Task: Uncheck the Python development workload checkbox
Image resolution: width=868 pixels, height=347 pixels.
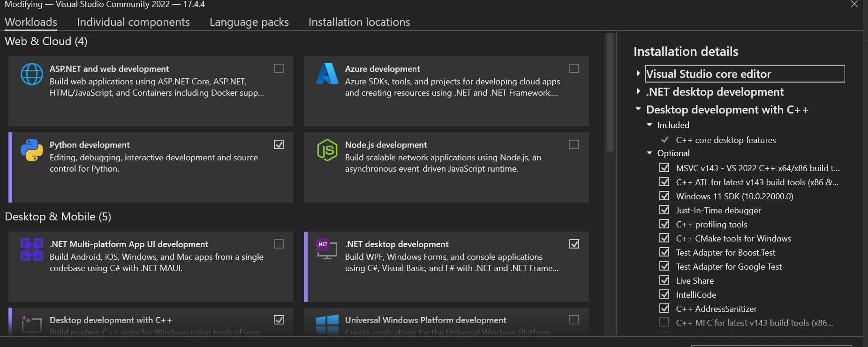Action: pos(279,144)
